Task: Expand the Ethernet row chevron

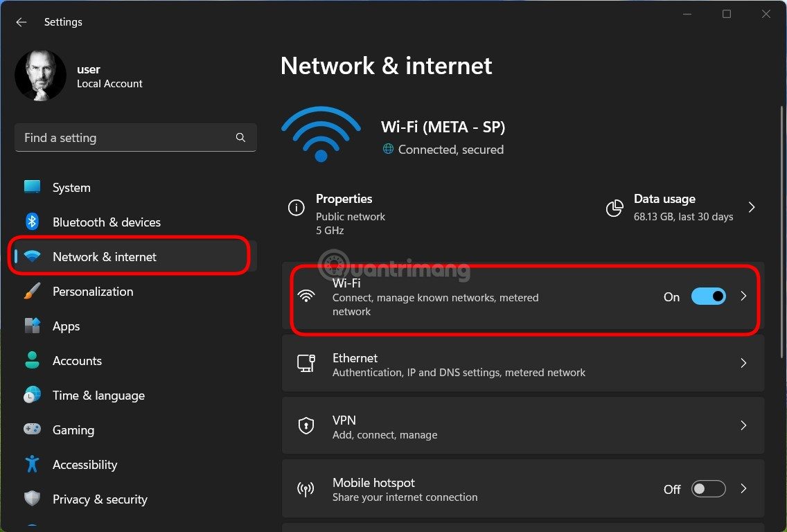Action: click(x=743, y=363)
